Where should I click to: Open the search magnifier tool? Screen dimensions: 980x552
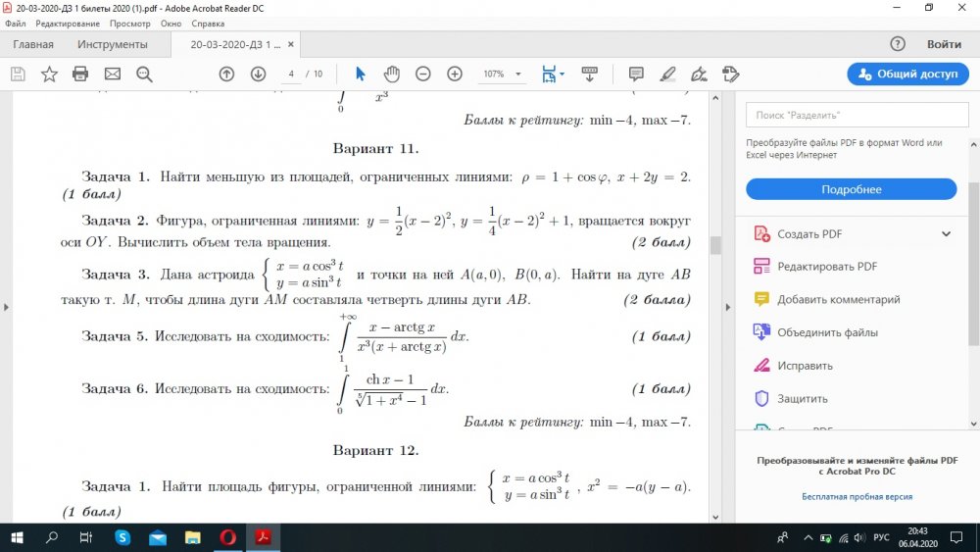click(144, 74)
